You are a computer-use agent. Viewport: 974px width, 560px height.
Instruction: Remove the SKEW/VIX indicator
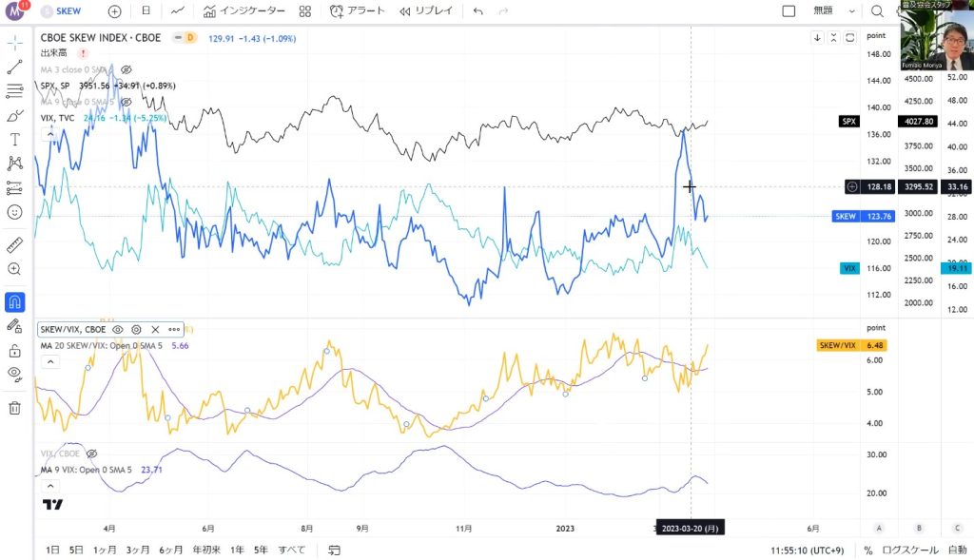tap(155, 330)
